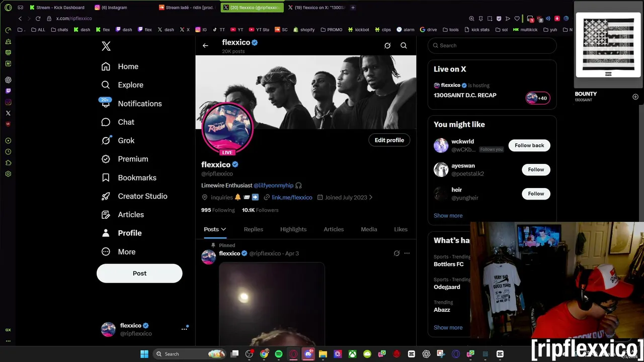This screenshot has width=644, height=362.
Task: Open Home in the X sidebar
Action: click(x=120, y=66)
